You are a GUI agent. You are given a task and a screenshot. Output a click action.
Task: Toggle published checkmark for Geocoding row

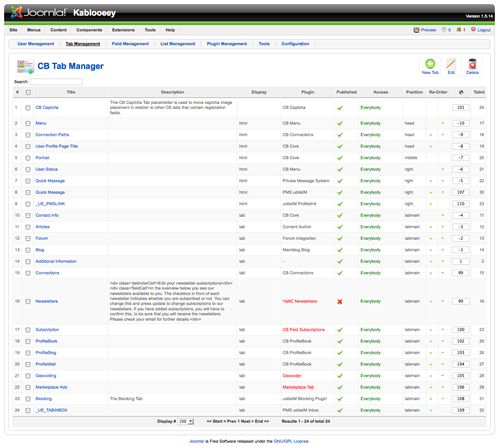(x=340, y=376)
